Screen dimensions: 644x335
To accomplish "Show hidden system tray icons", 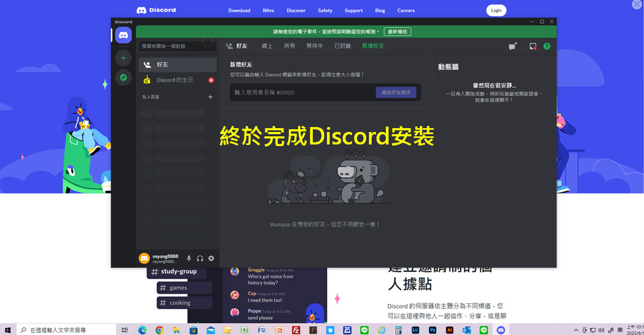I will point(576,330).
